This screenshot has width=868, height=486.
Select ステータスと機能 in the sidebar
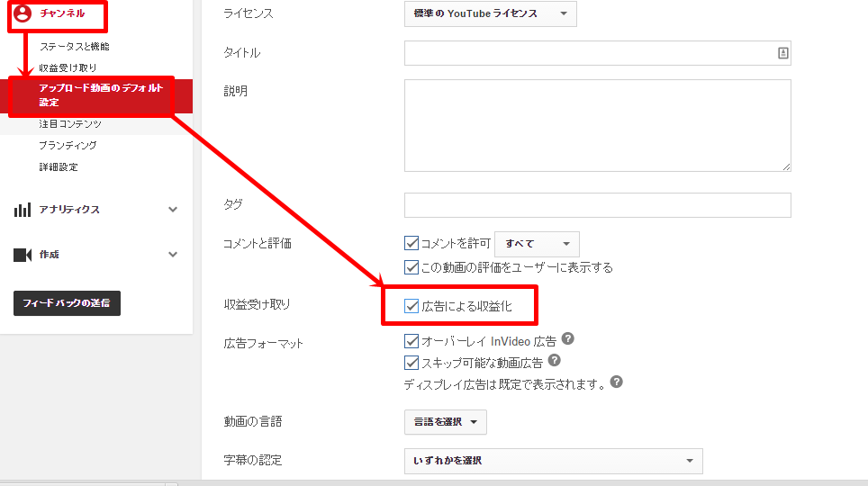point(74,47)
